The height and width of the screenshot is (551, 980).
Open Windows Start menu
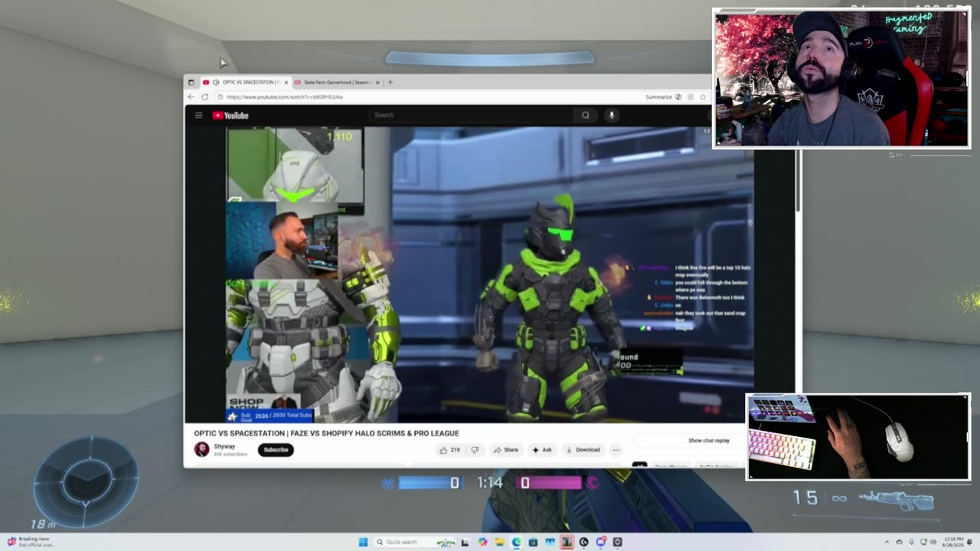coord(363,542)
